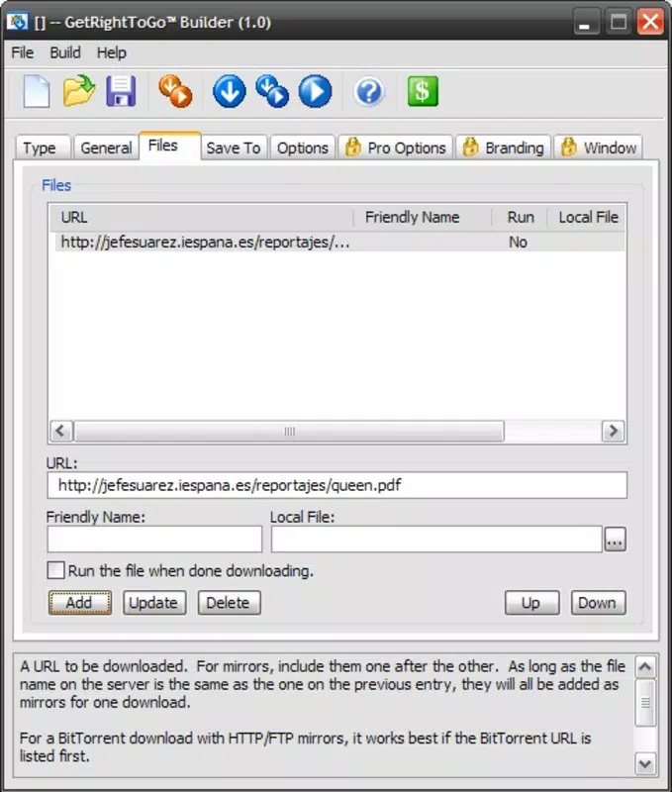Browse for local file with ellipsis button
The height and width of the screenshot is (792, 672).
pyautogui.click(x=615, y=540)
